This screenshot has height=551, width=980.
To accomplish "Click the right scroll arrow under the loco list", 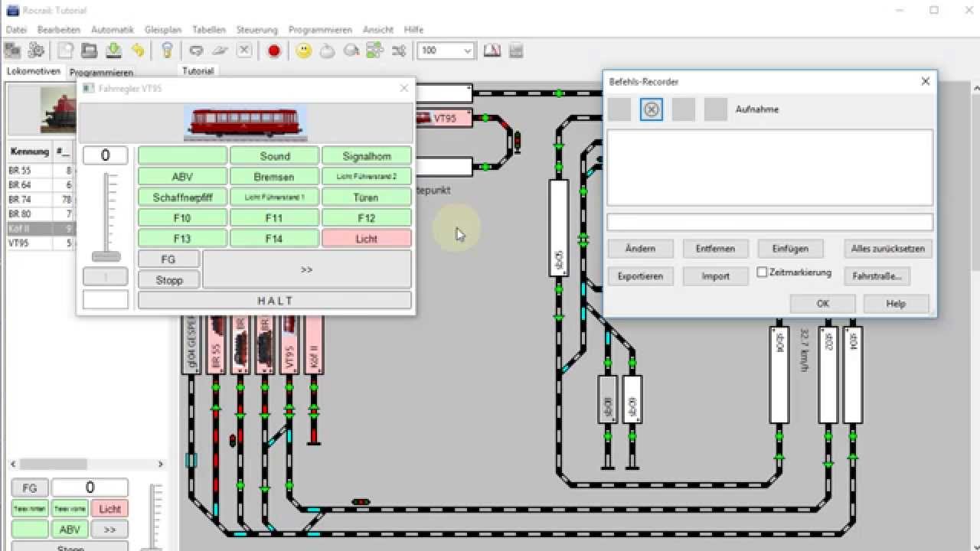I will click(x=160, y=464).
